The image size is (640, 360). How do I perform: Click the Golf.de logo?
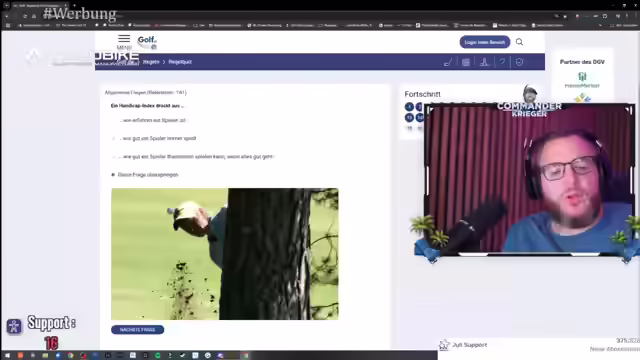[x=147, y=42]
